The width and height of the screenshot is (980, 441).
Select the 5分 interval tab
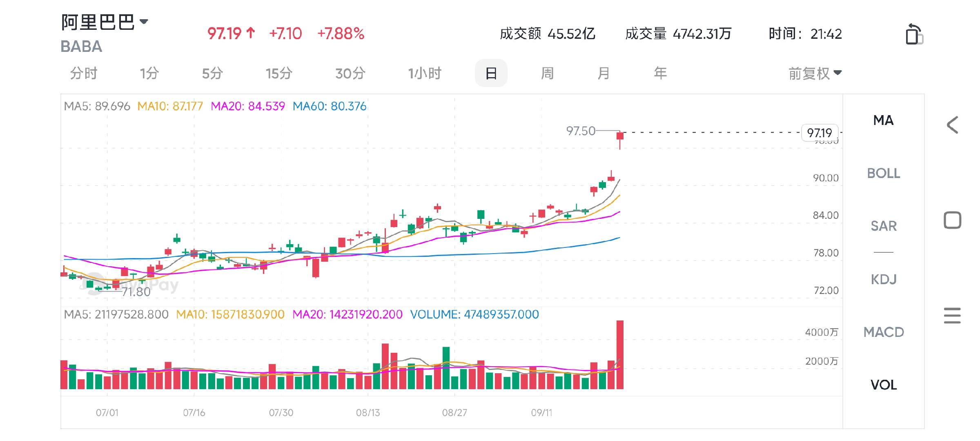[212, 73]
